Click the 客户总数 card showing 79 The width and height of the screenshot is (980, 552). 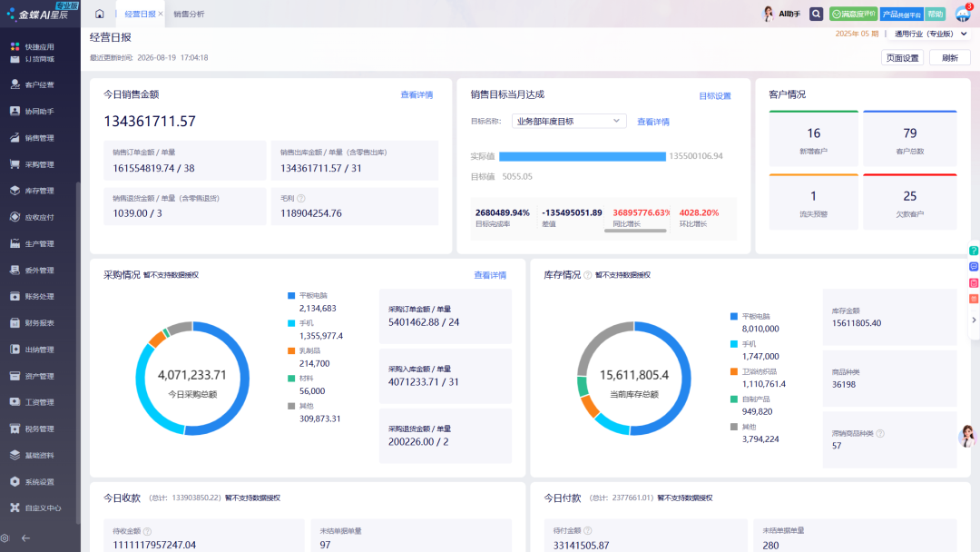(910, 139)
